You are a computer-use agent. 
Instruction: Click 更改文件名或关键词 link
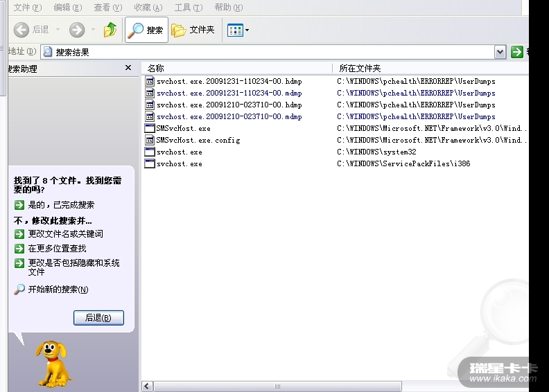tap(65, 234)
